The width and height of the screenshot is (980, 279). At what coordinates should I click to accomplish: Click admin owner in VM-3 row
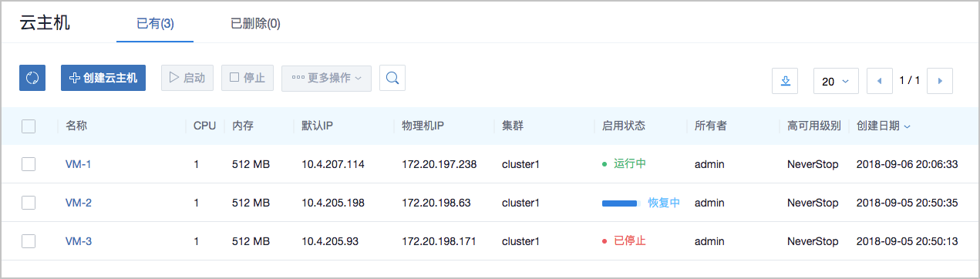click(x=709, y=241)
